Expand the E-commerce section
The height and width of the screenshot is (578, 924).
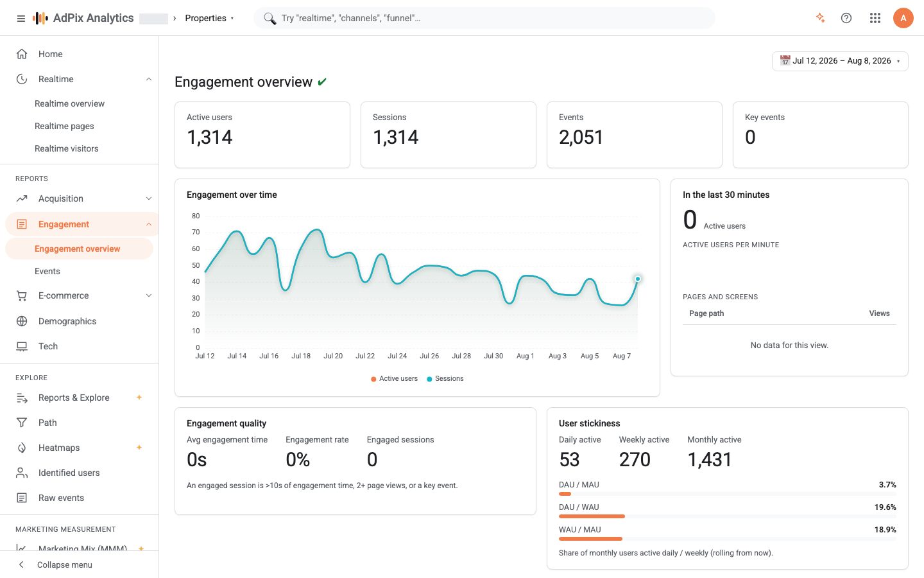click(149, 295)
